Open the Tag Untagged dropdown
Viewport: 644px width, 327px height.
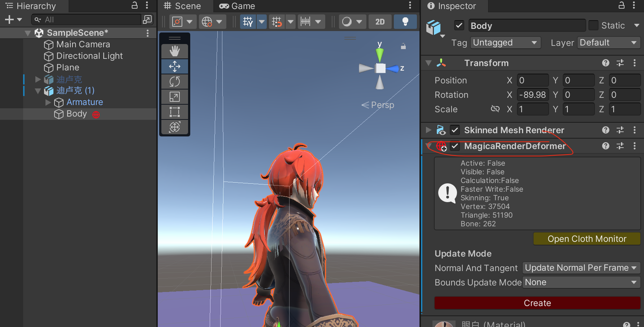pos(505,43)
